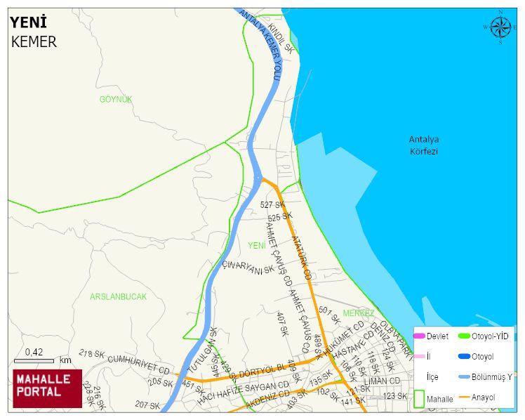Click the bold YENİ map title
The width and height of the screenshot is (525, 420).
coord(29,22)
